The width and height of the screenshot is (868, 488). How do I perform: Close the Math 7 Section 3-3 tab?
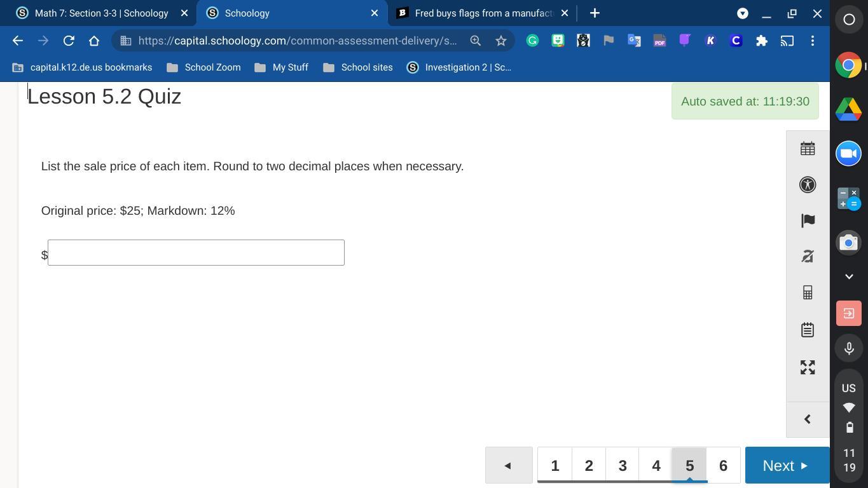184,13
